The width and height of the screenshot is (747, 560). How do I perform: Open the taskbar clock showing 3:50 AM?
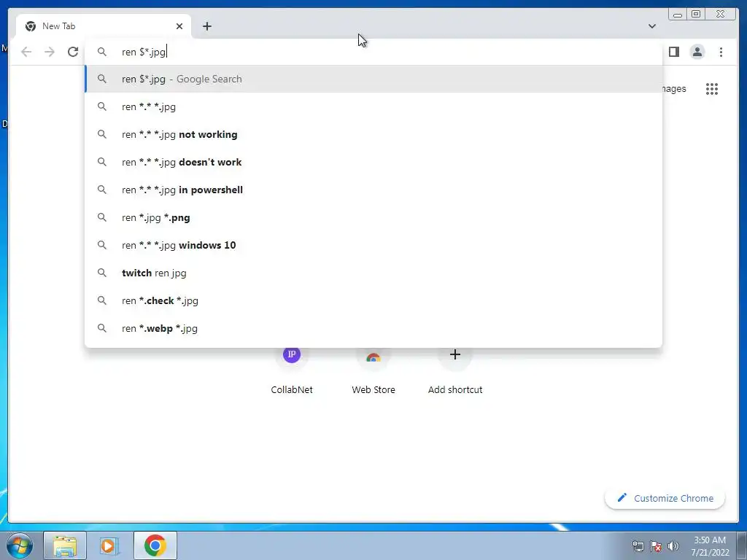[x=710, y=546]
